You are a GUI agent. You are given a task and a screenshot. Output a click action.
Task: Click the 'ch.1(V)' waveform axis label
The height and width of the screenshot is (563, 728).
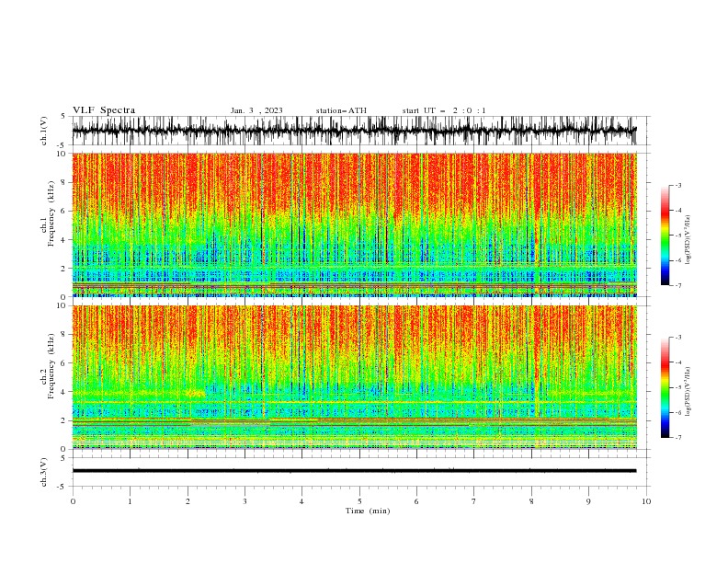click(44, 131)
